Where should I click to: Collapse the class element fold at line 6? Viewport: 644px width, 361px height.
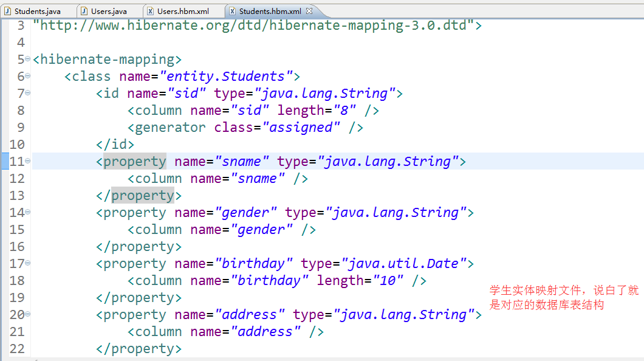tap(27, 75)
